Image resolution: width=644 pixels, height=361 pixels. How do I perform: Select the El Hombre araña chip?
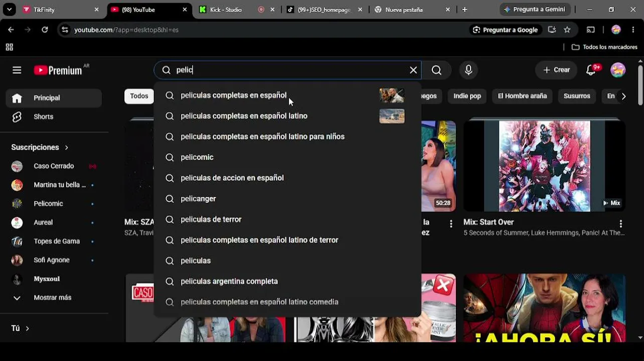pos(522,96)
